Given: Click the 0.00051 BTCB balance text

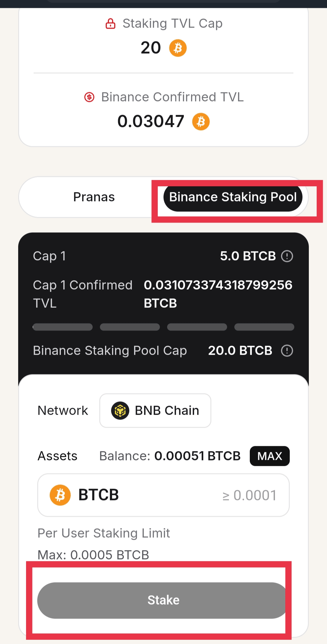Looking at the screenshot, I should 197,456.
